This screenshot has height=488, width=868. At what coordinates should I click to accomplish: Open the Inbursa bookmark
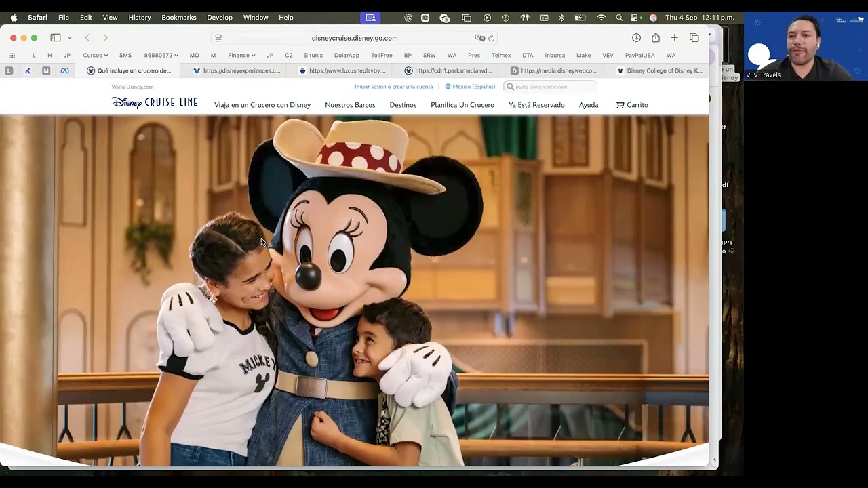[x=555, y=56]
